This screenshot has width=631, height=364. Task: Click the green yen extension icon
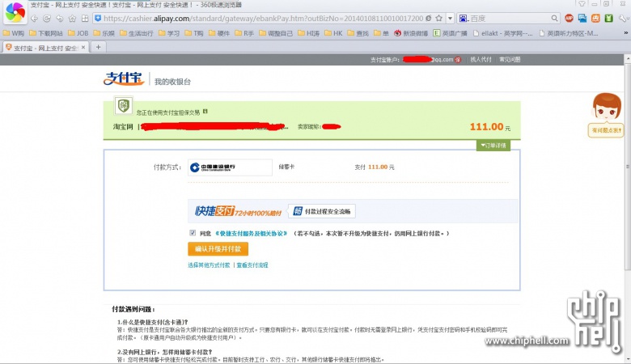[x=609, y=18]
